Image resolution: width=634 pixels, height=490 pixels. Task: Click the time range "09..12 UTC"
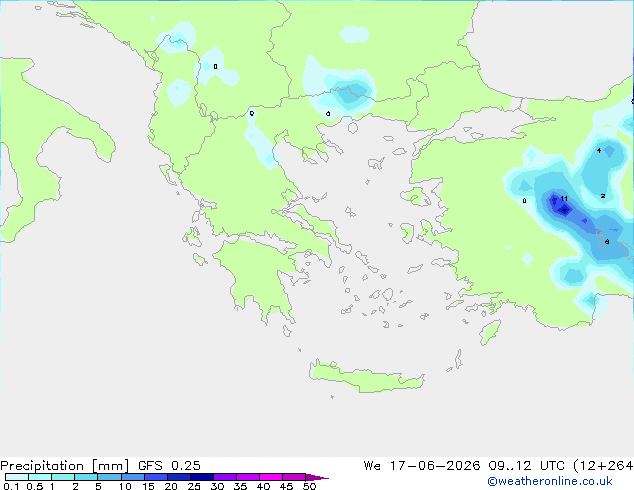(x=526, y=466)
